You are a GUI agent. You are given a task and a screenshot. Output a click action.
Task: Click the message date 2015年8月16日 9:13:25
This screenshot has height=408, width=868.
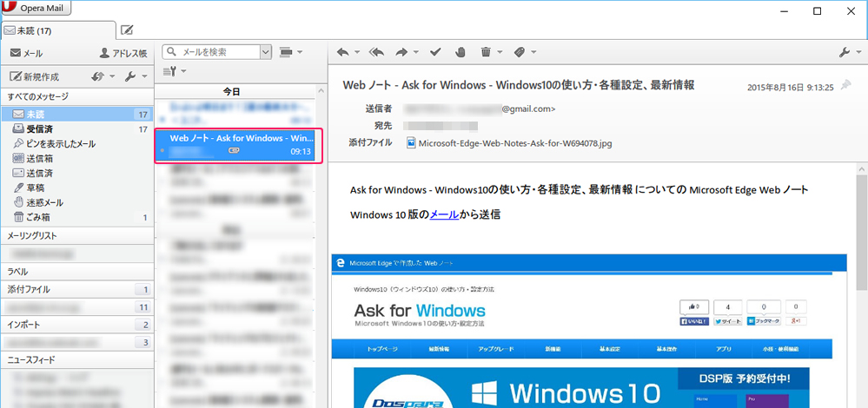click(x=790, y=88)
